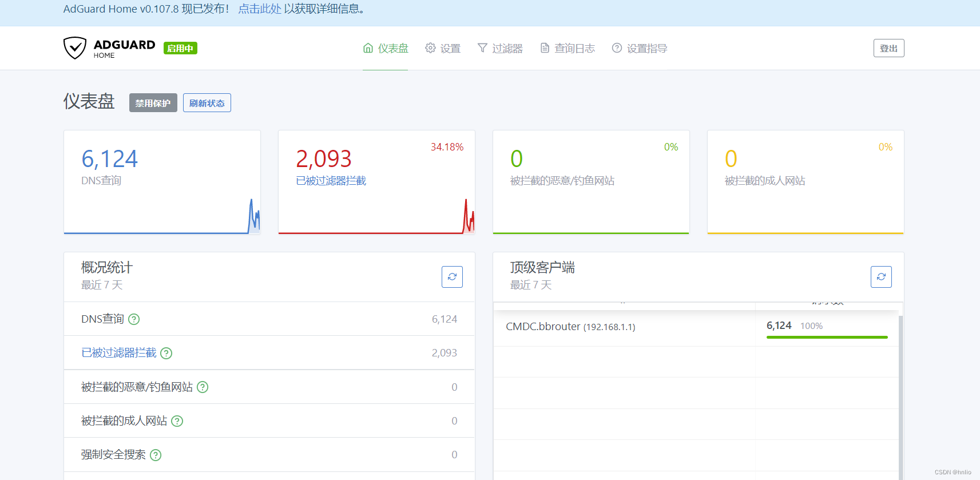Show help tooltip for 已被过滤器拦截 row

166,353
